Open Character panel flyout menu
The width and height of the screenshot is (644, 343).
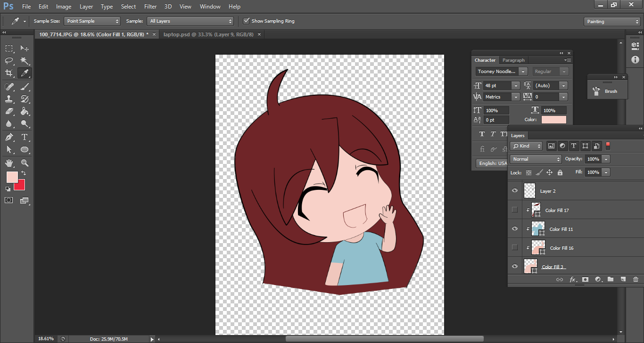point(568,60)
